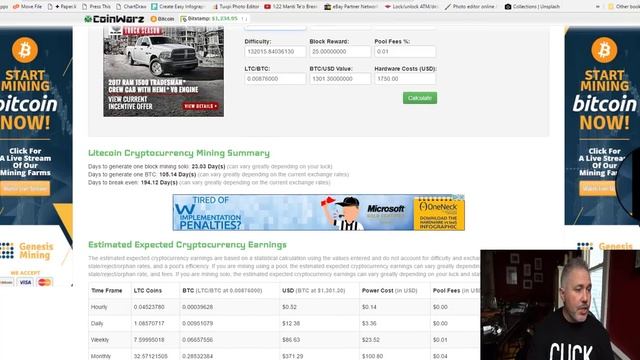
Task: Click the OneNeck Download Infographic panel
Action: pos(439,214)
